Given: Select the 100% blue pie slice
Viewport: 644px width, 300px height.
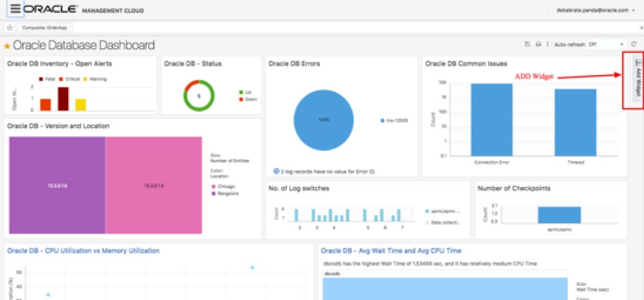Looking at the screenshot, I should click(x=323, y=120).
